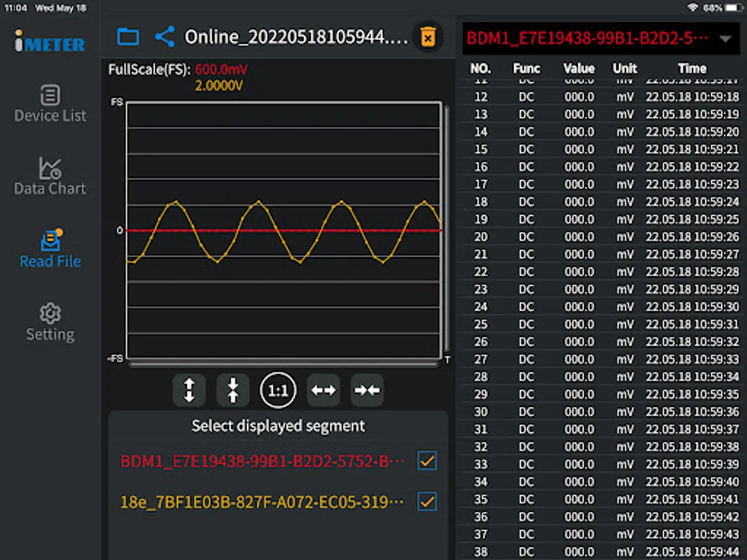747x560 pixels.
Task: Reset the chart to 1:1 scale
Action: point(278,390)
